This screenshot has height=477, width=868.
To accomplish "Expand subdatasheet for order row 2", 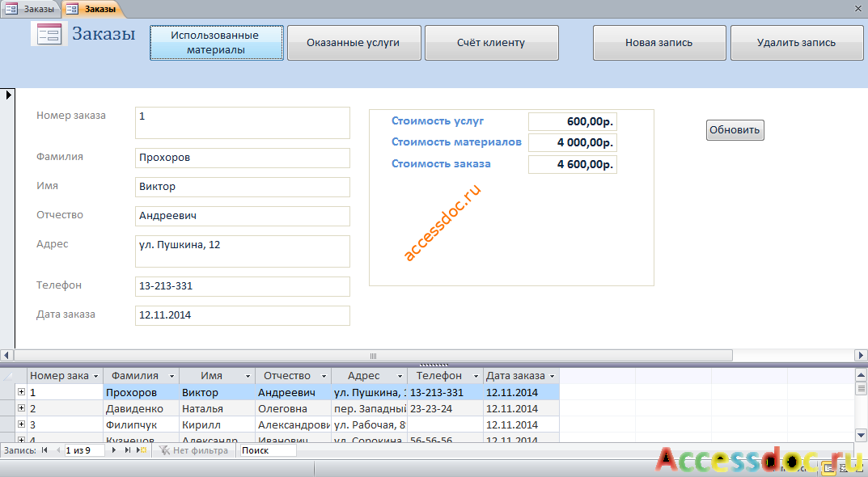I will tap(21, 407).
